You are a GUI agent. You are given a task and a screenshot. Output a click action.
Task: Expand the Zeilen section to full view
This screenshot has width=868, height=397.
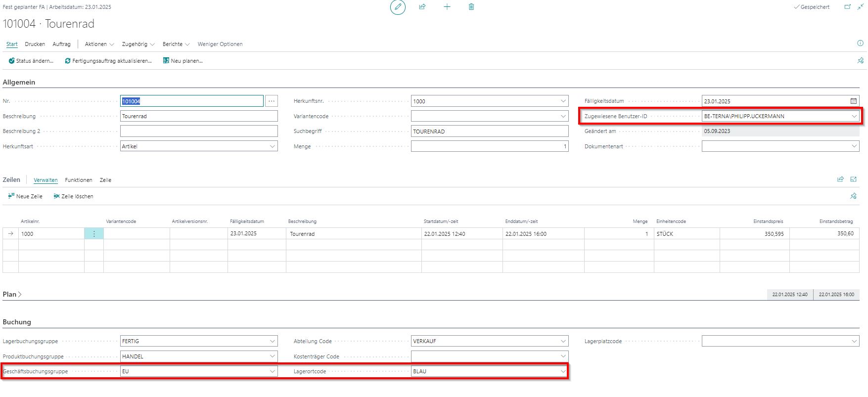pos(854,179)
